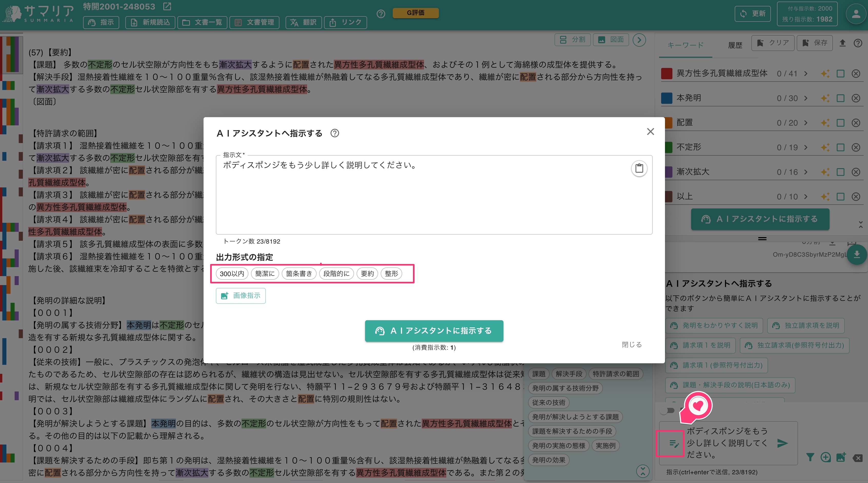Remove the 配置 keyword with X icon
The width and height of the screenshot is (868, 483).
click(x=856, y=123)
